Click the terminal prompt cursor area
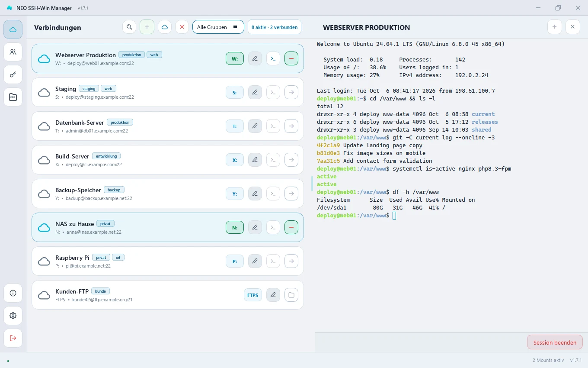Viewport: 588px width, 368px height. [394, 216]
